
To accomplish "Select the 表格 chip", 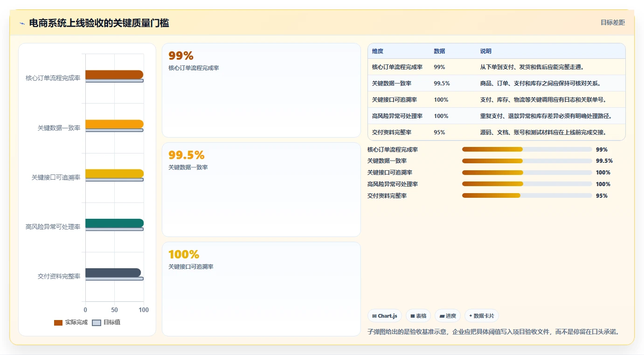I will coord(418,316).
